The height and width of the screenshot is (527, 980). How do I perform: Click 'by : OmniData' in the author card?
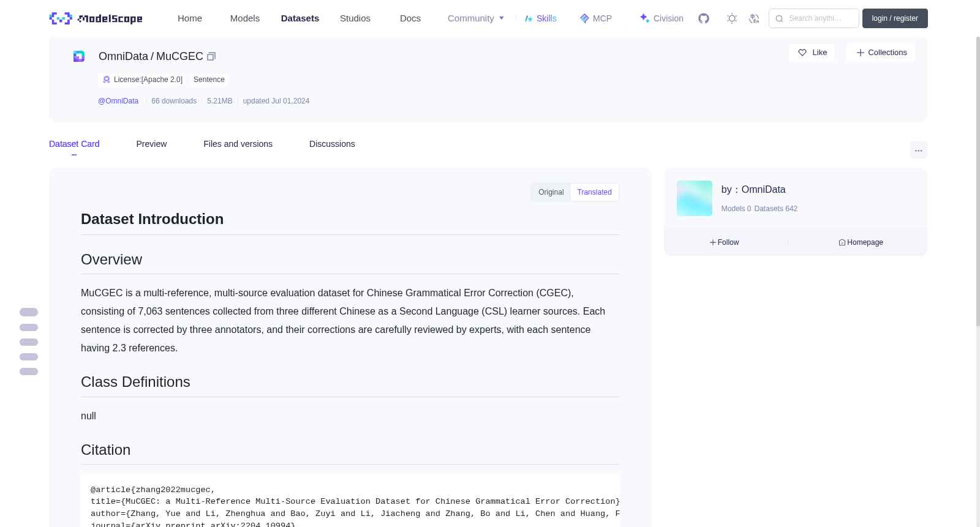(753, 190)
